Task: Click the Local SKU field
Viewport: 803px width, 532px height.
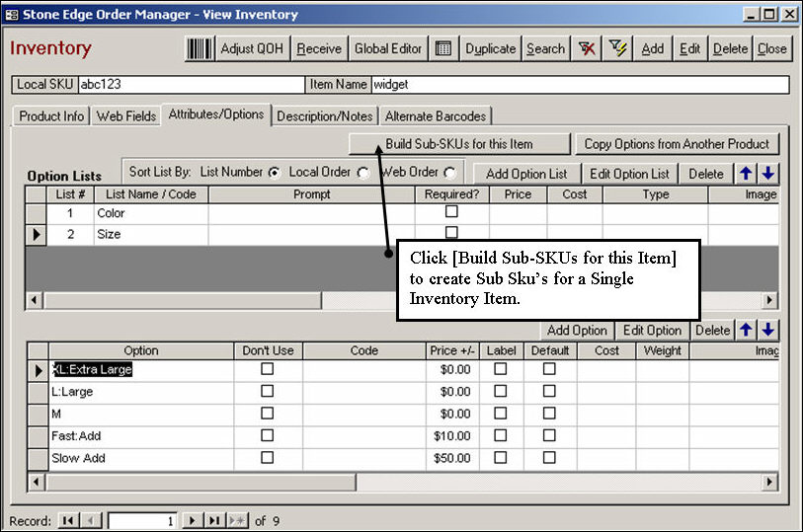Action: 191,85
